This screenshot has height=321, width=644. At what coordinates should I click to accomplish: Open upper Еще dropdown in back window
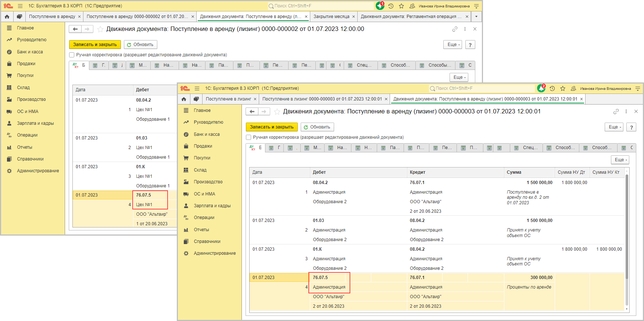coord(452,45)
